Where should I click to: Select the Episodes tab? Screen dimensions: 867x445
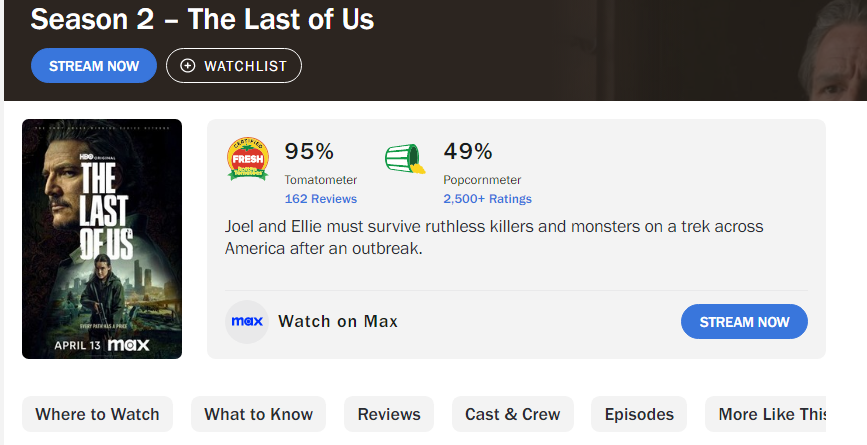pos(639,414)
